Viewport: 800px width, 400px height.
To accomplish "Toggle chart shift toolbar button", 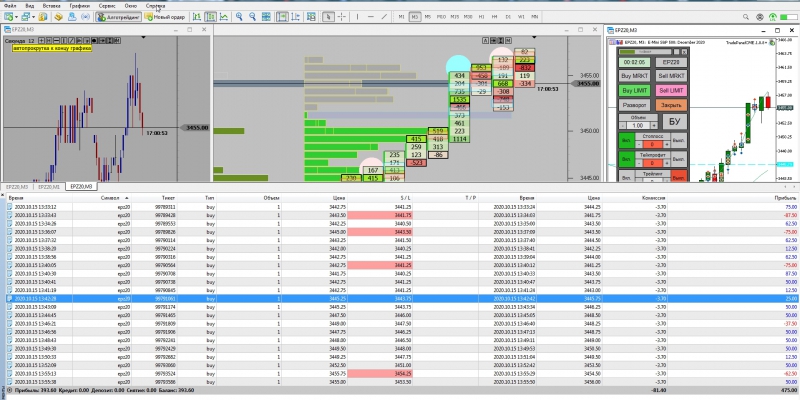I will (x=295, y=17).
